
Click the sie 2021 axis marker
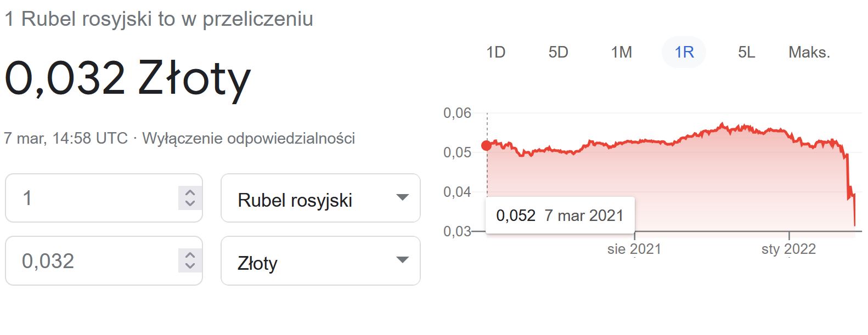coord(634,249)
